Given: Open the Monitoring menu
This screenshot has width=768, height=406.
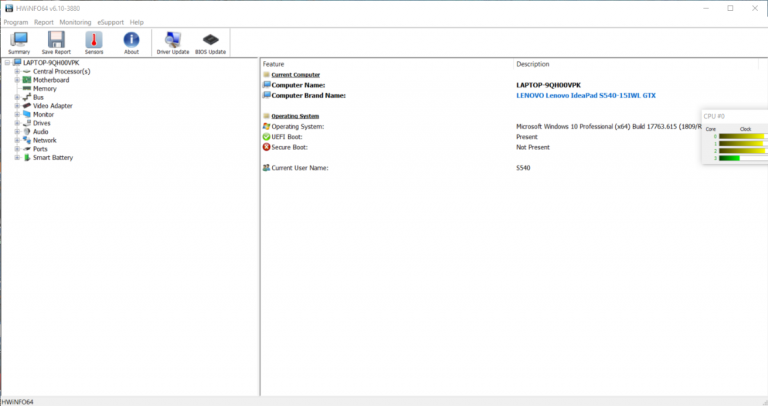Looking at the screenshot, I should 74,21.
